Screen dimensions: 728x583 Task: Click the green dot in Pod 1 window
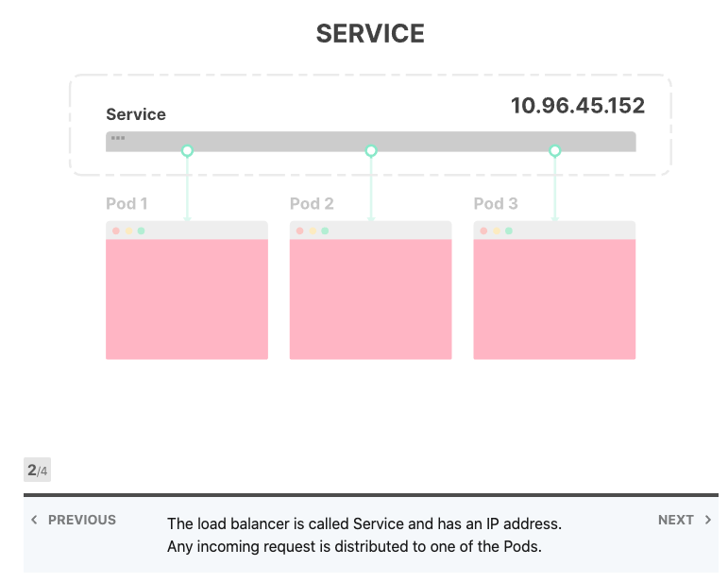click(x=142, y=231)
